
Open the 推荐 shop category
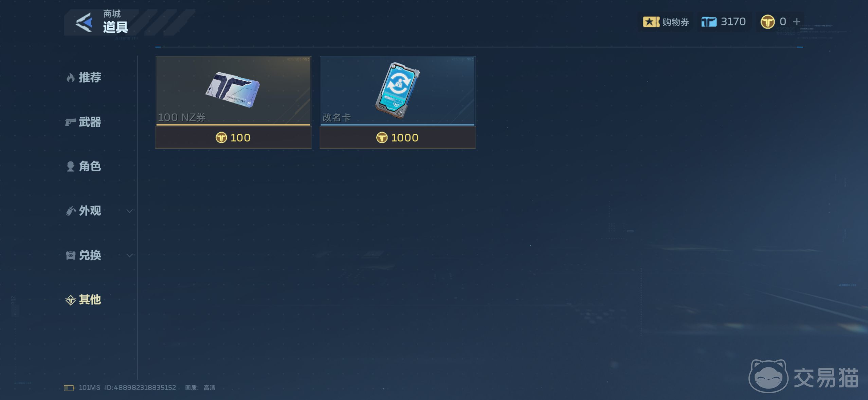coord(84,78)
